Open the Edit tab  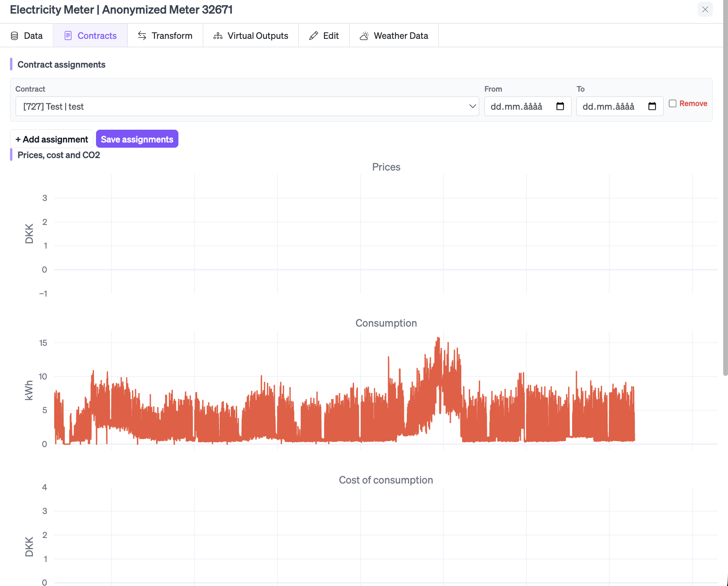[324, 36]
